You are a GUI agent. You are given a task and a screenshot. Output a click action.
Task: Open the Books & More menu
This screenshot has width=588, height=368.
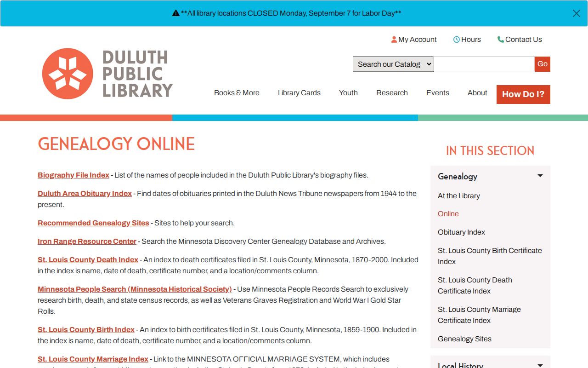[237, 93]
